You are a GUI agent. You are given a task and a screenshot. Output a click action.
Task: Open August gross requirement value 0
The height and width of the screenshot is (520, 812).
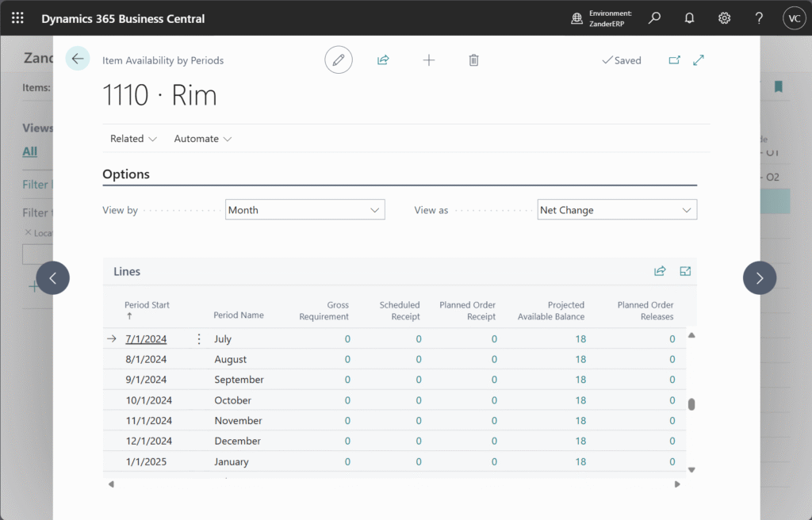tap(347, 359)
